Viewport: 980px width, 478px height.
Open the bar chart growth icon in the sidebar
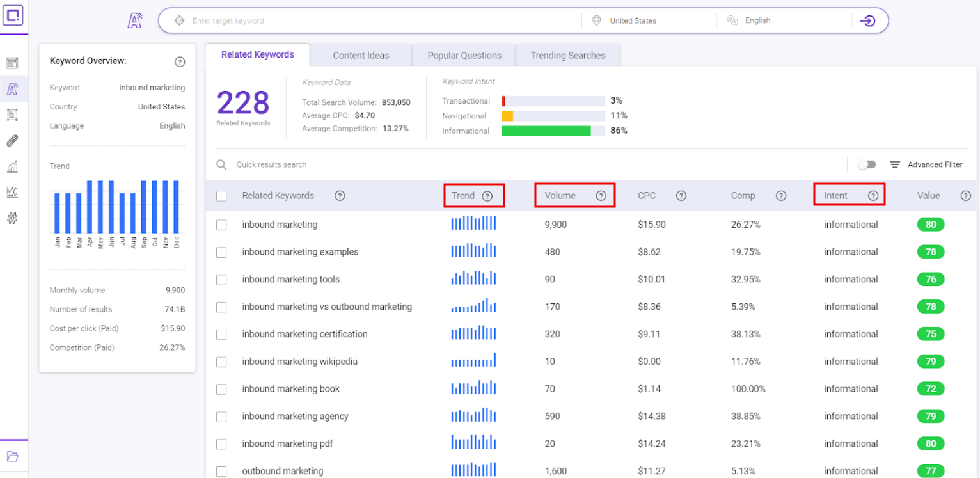tap(12, 167)
